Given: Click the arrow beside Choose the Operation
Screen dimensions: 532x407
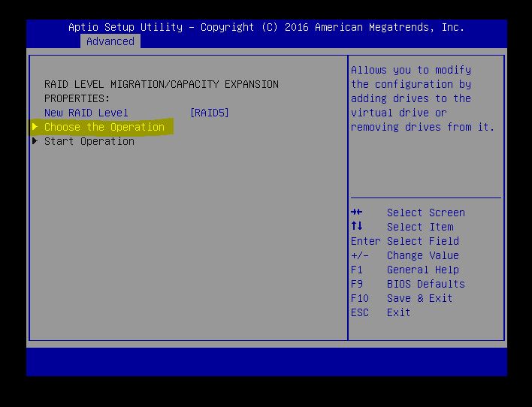Looking at the screenshot, I should point(35,127).
